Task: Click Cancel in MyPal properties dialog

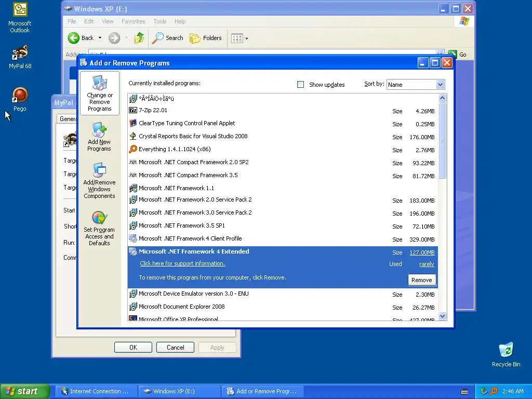Action: [x=176, y=348]
